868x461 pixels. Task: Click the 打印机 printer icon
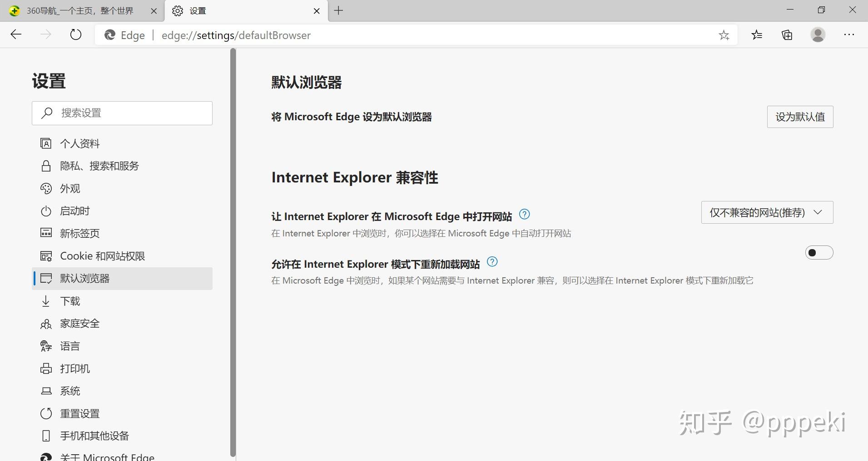tap(46, 368)
